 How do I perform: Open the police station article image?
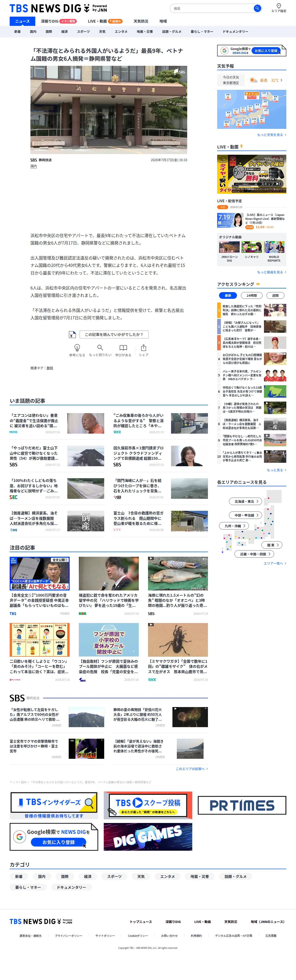click(109, 110)
